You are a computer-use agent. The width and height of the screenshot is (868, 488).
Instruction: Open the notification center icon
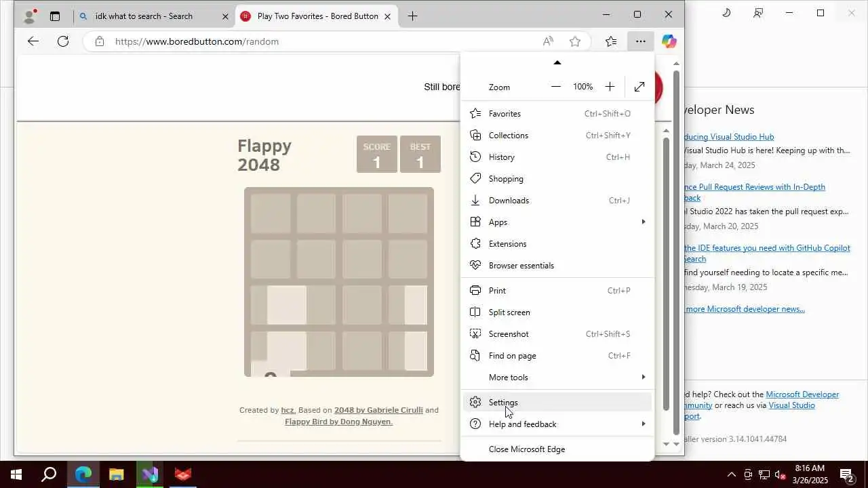click(x=846, y=474)
